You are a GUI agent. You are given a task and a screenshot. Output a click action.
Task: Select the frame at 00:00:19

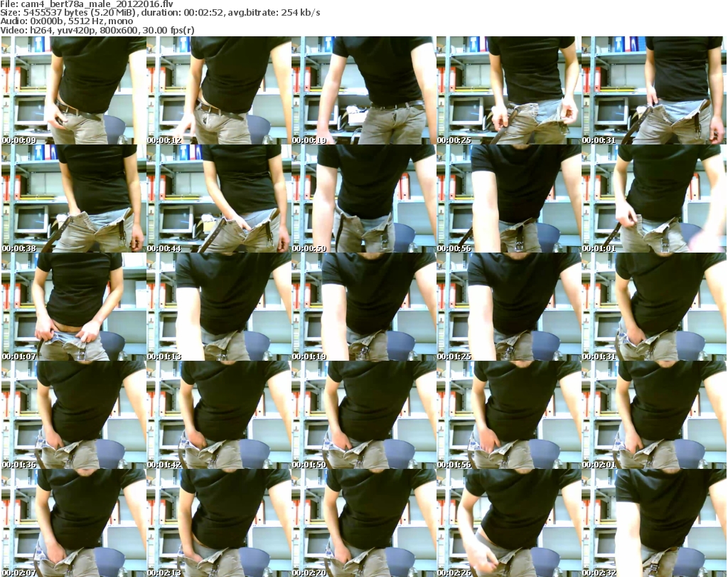pyautogui.click(x=363, y=90)
